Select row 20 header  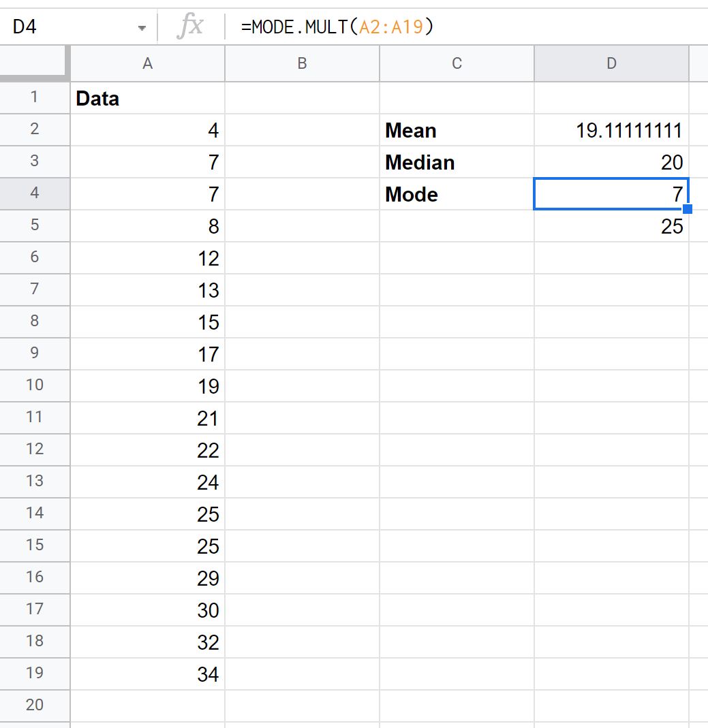[x=34, y=706]
